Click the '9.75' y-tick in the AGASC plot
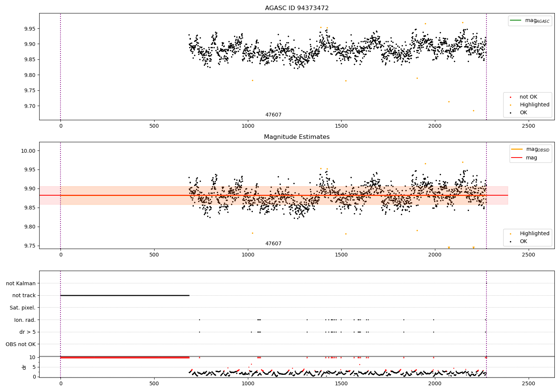560x392 pixels. click(x=29, y=90)
